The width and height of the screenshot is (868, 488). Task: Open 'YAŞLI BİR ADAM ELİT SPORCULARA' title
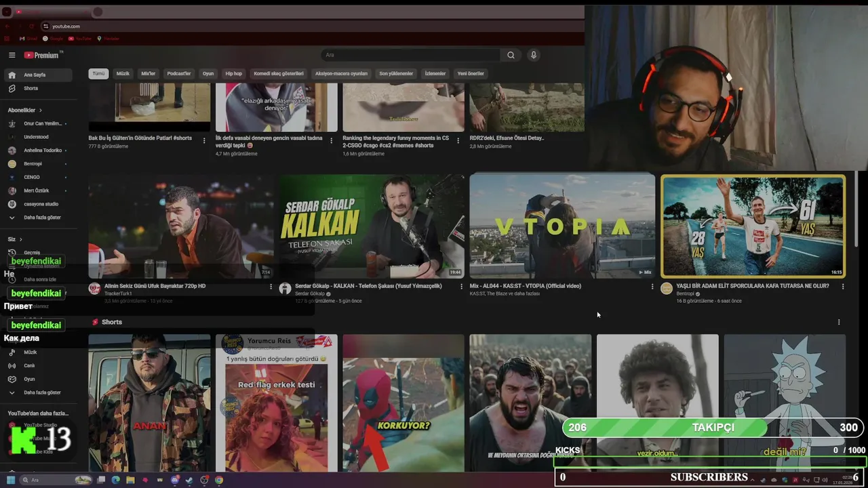pyautogui.click(x=751, y=286)
